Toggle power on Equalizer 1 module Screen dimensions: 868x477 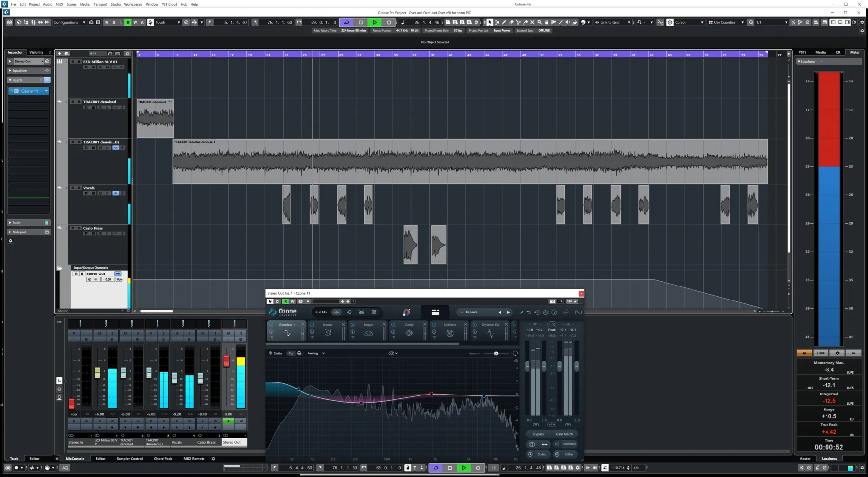271,325
